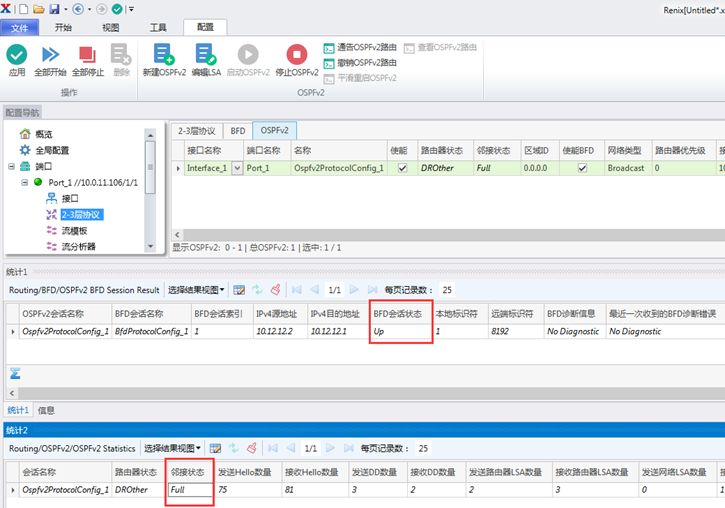Click green check icon in quick access bar
Viewport: 725px width, 508px height.
117,9
